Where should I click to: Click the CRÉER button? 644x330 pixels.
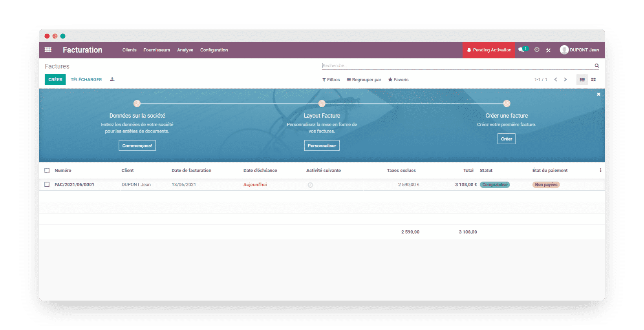[x=55, y=79]
